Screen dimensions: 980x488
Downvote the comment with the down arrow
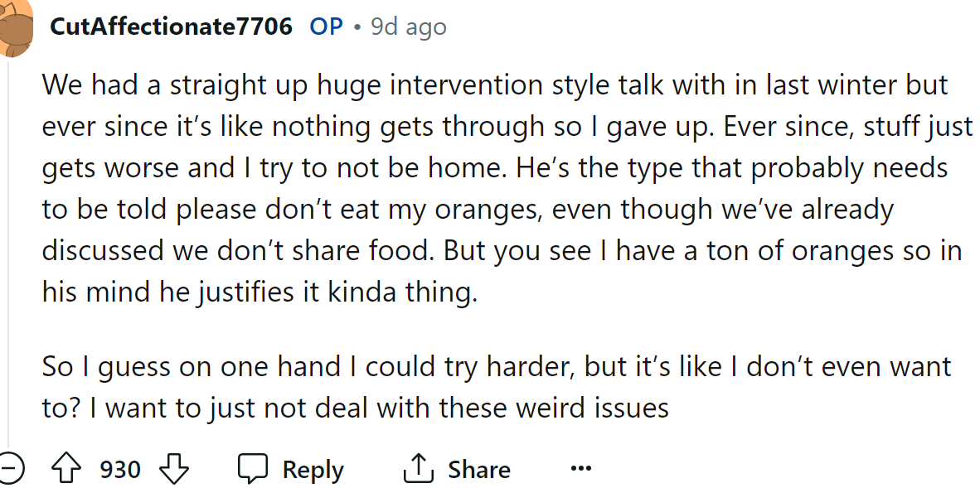(x=175, y=468)
